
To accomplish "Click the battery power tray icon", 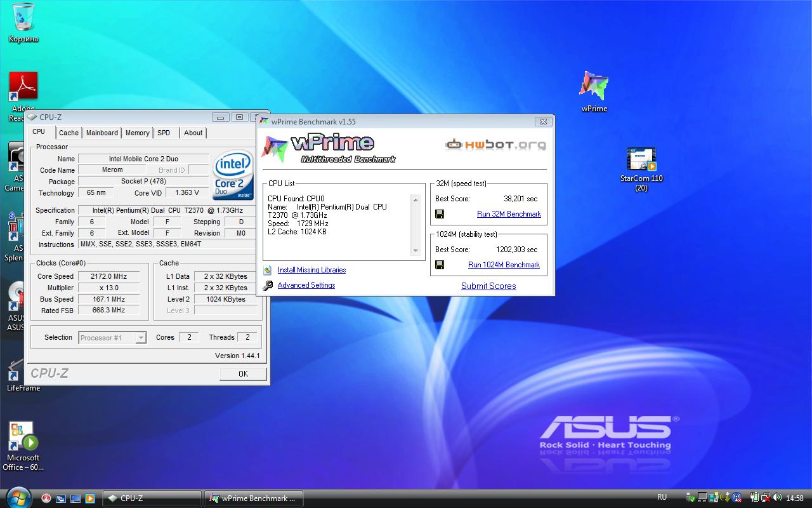I will 754,498.
